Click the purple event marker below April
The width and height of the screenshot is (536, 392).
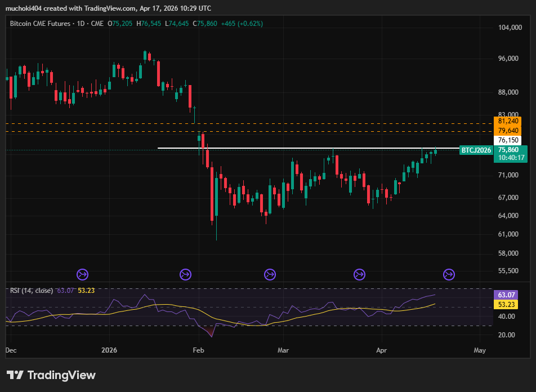point(359,274)
